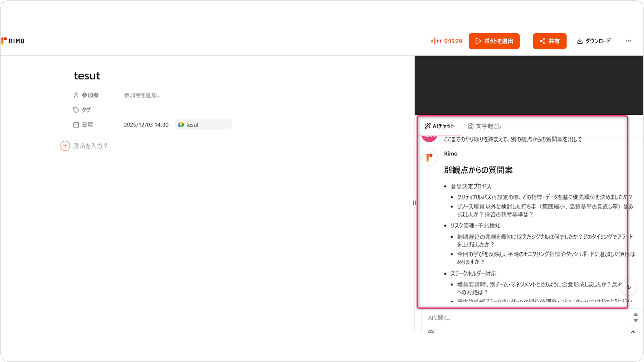The image size is (644, 362).
Task: Click the panel divider collapse handle
Action: (414, 203)
